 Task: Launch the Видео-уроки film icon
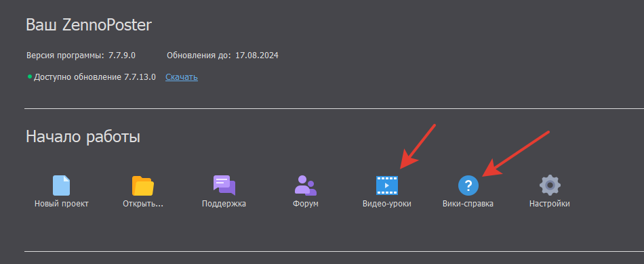(x=387, y=185)
